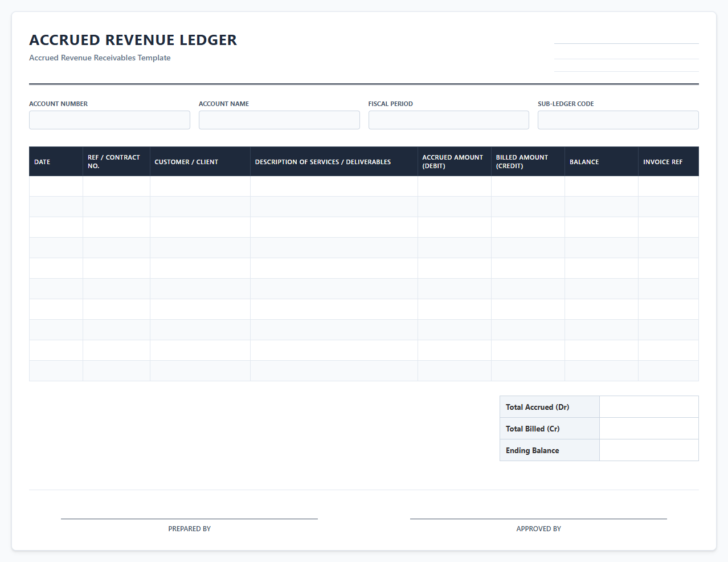Viewport: 728px width, 562px height.
Task: Click the ACCOUNT NAME label
Action: point(224,104)
